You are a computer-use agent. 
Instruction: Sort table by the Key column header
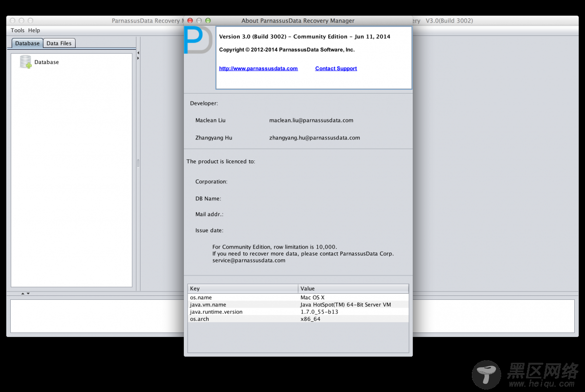point(243,289)
